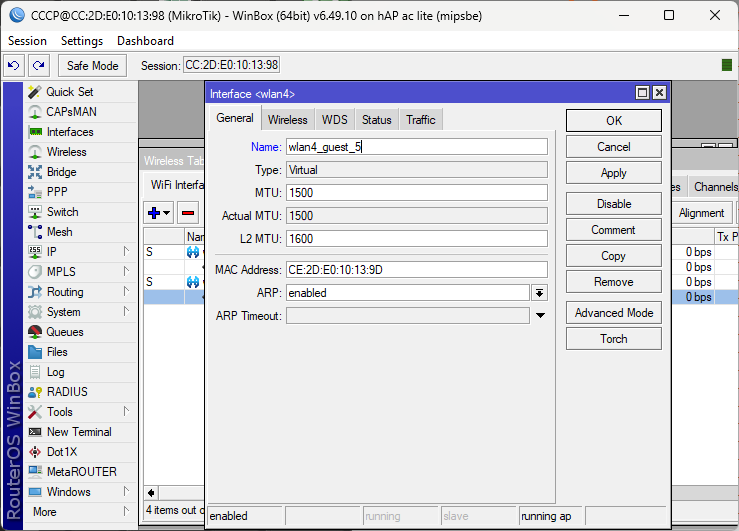The width and height of the screenshot is (739, 531).
Task: Open the Dashboard menu
Action: pyautogui.click(x=145, y=41)
